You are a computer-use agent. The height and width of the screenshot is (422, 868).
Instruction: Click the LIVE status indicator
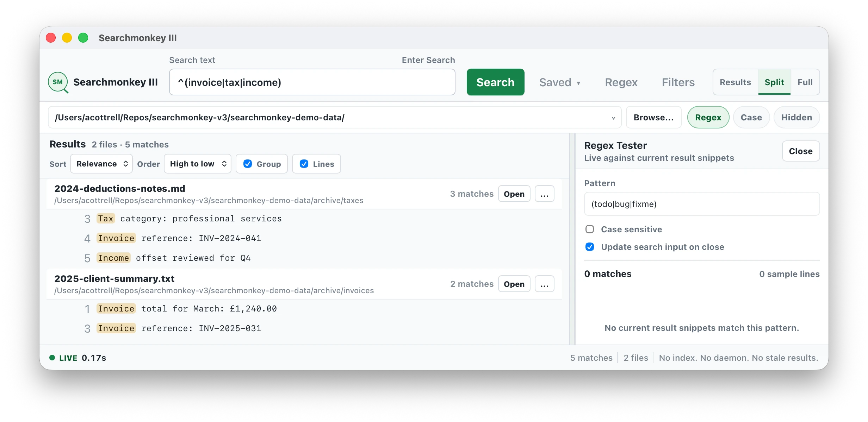point(63,358)
